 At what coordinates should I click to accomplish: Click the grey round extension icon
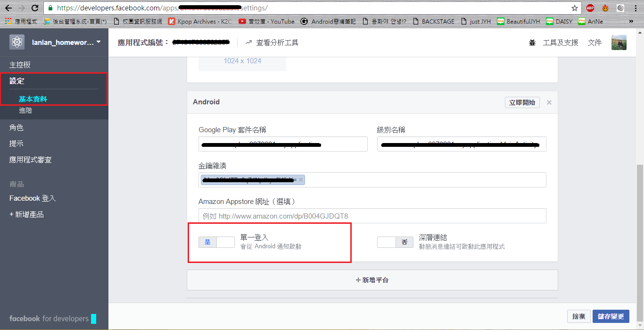620,8
